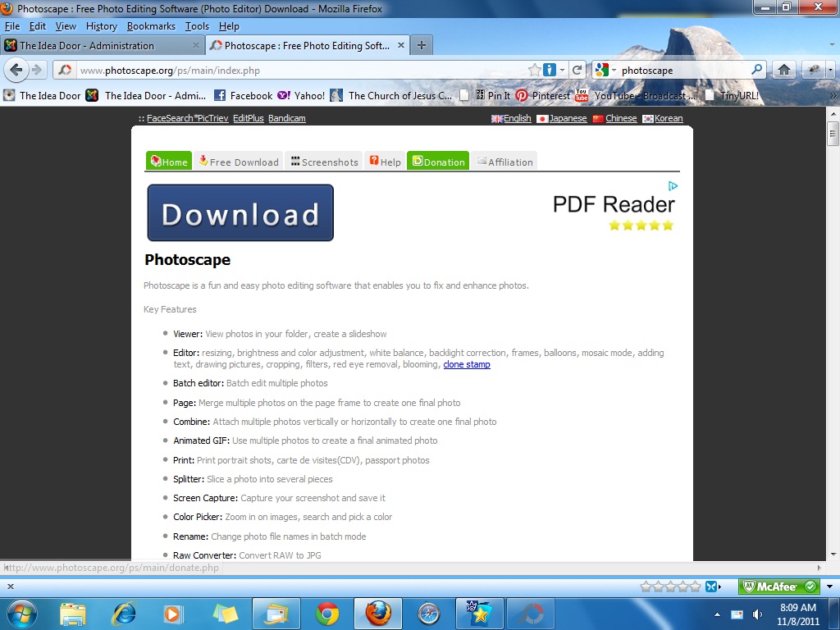Open the Pinterest bookmark
840x630 pixels.
tap(543, 96)
